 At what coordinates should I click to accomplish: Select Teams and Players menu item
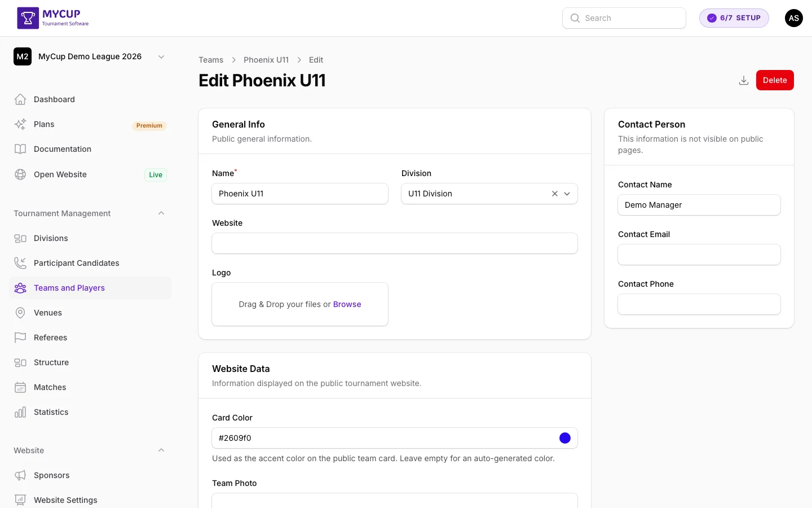coord(90,288)
